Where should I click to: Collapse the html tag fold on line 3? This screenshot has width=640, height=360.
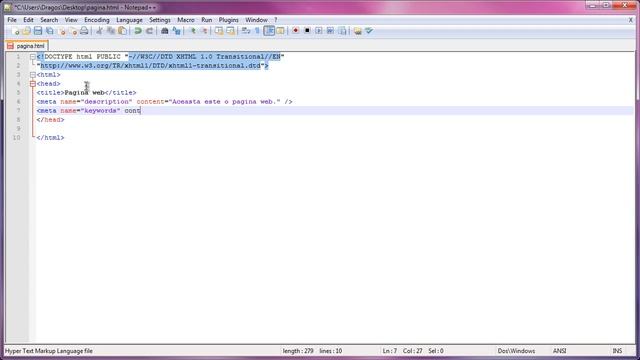point(33,75)
